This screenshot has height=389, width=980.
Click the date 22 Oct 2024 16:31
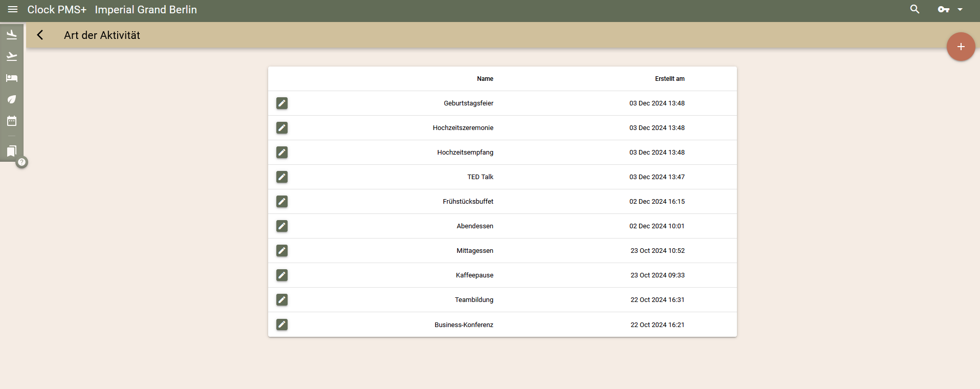click(658, 300)
